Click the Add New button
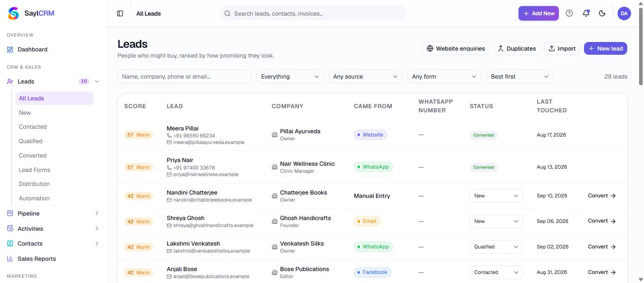 point(538,13)
